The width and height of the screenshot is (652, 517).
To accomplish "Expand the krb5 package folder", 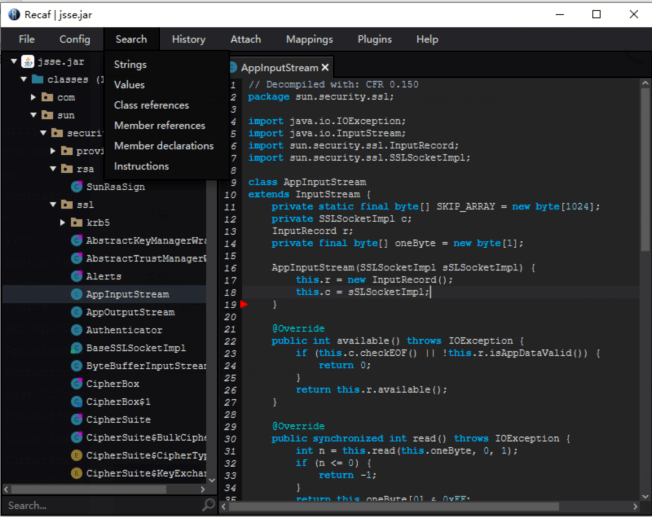I will 62,222.
